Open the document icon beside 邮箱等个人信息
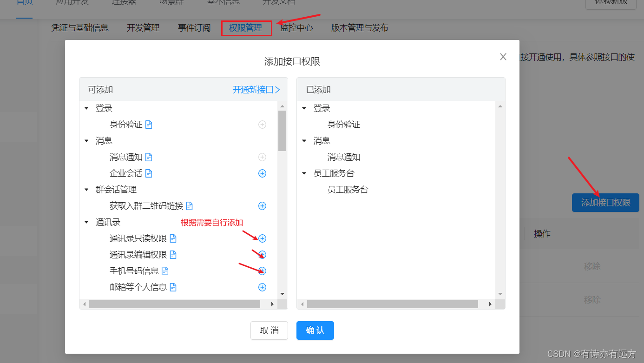 [x=173, y=287]
